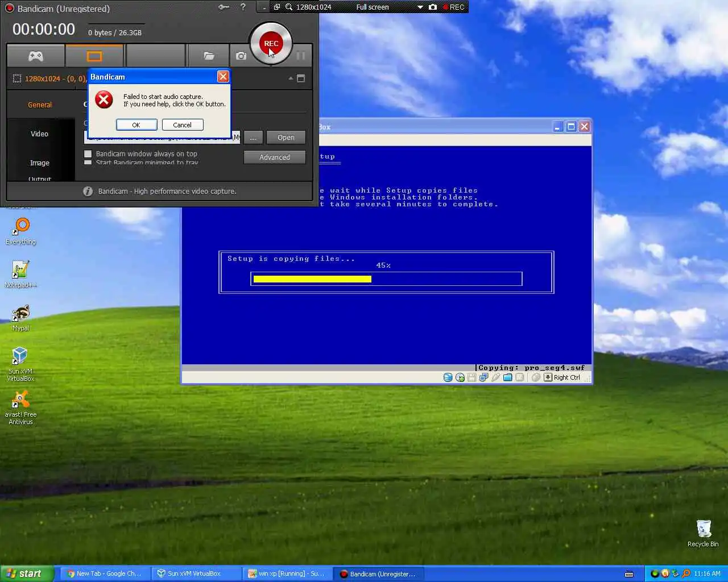Click REC on the top capture bar

[453, 7]
